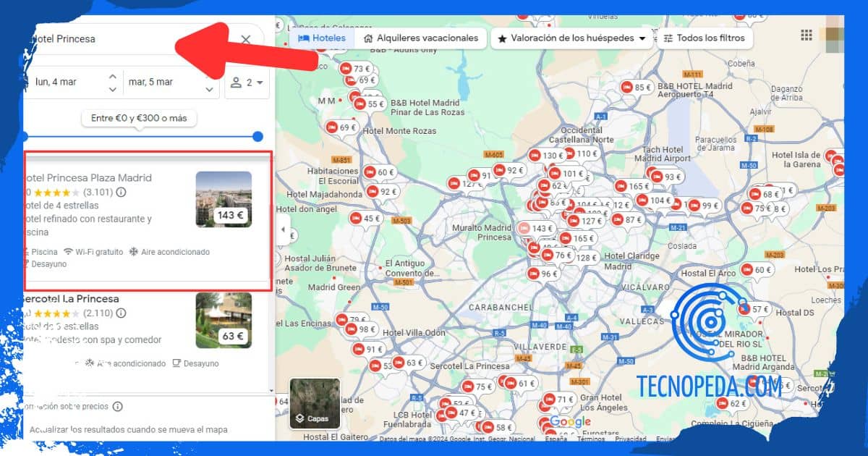Click the 63 € price on listing
Viewport: 868px width, 456px height.
pos(232,336)
